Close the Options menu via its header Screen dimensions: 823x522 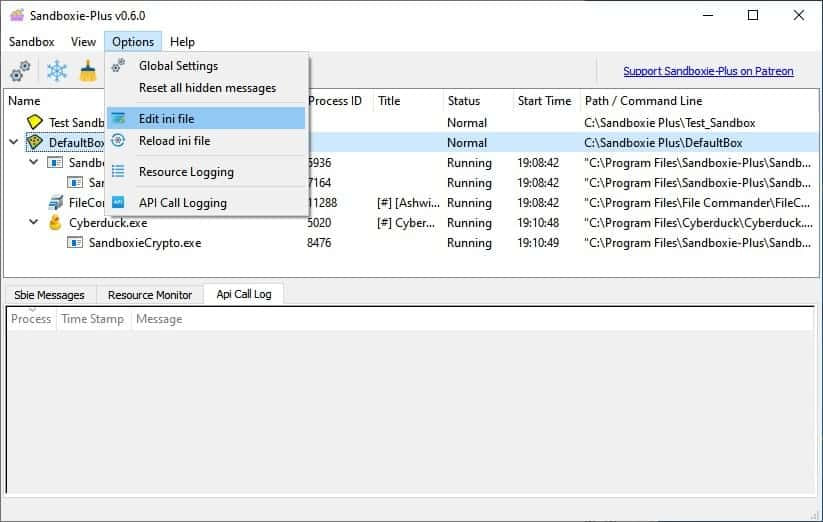point(133,42)
